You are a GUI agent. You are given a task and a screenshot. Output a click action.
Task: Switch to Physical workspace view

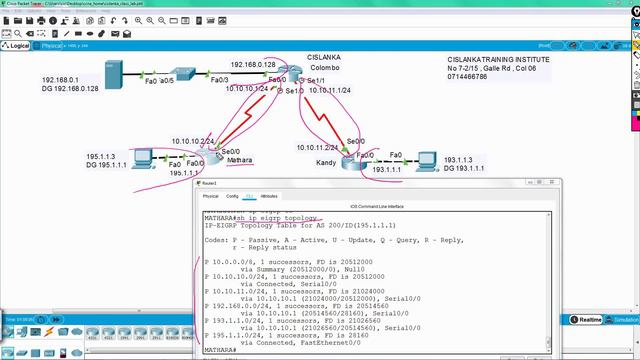[49, 46]
